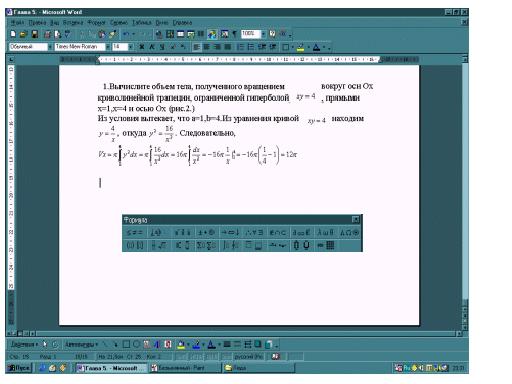This screenshot has width=512, height=384.
Task: Toggle Underline formatting button
Action: point(162,47)
